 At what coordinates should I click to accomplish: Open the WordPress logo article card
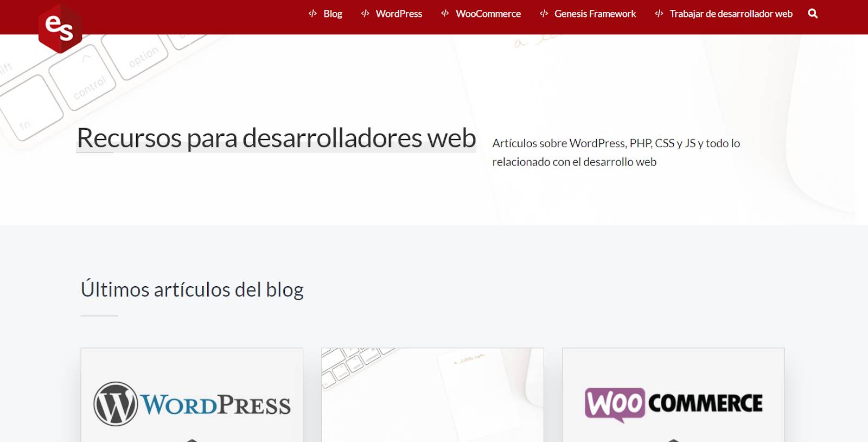(192, 395)
